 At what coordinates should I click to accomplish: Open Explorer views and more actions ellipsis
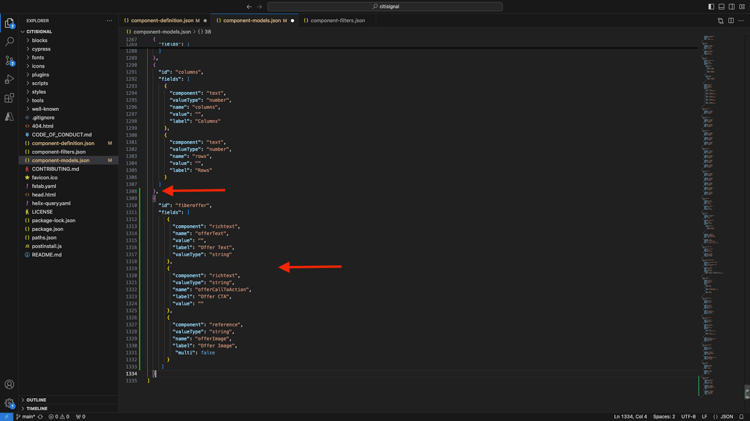[x=110, y=21]
